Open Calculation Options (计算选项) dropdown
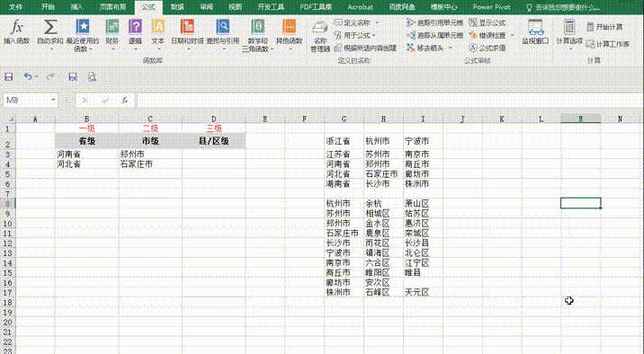The width and height of the screenshot is (644, 354). tap(569, 34)
